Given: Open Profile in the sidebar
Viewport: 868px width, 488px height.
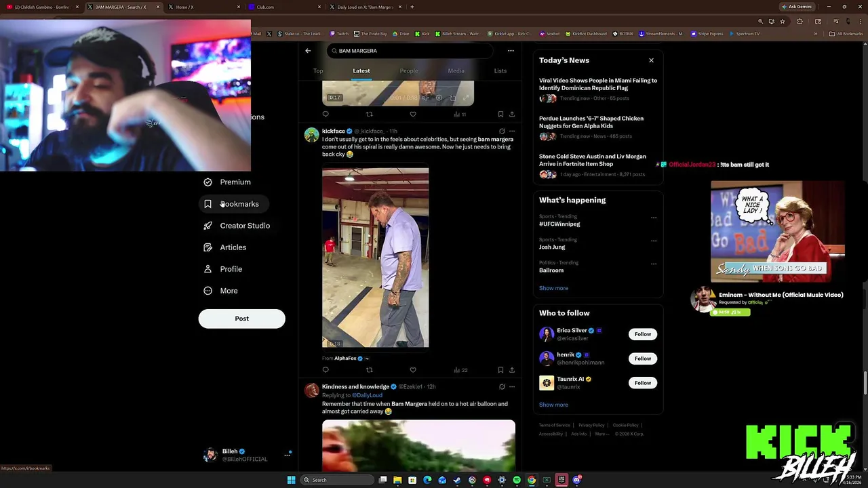Looking at the screenshot, I should click(x=224, y=269).
